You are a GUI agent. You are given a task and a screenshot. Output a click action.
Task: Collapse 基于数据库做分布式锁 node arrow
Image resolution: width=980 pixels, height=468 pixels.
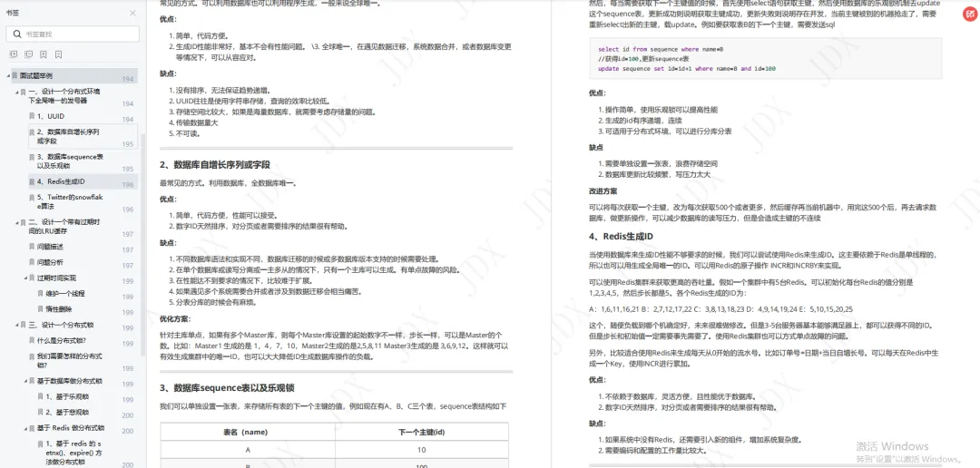pyautogui.click(x=25, y=381)
